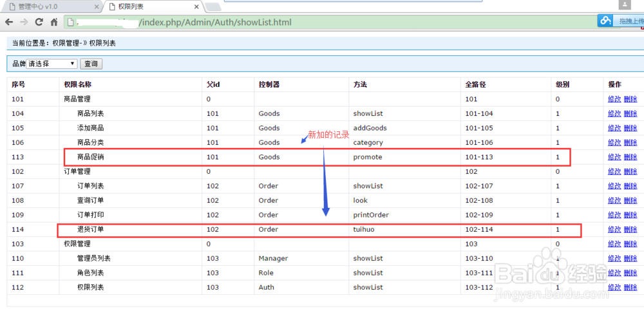Delete row 114 退货订单
This screenshot has width=644, height=316.
(630, 229)
